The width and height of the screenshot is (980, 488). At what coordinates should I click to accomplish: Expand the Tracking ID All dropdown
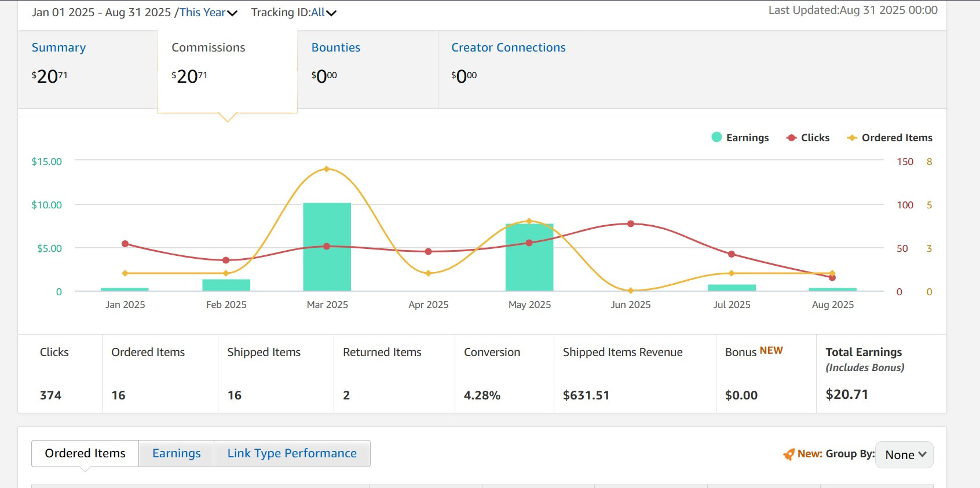pyautogui.click(x=323, y=13)
